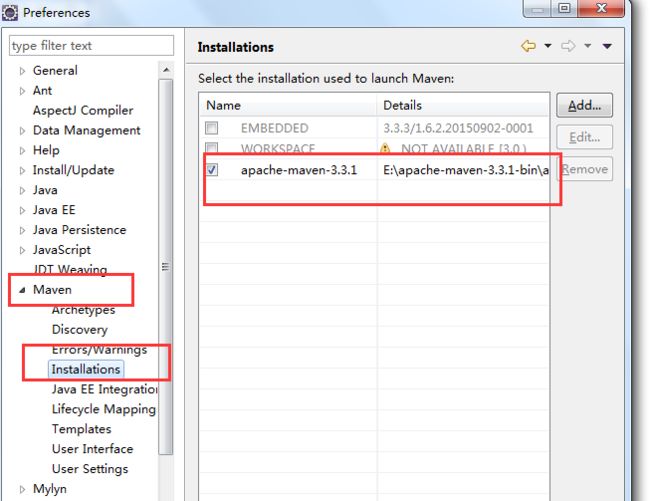Open Discovery under Maven
The width and height of the screenshot is (650, 501).
point(80,329)
